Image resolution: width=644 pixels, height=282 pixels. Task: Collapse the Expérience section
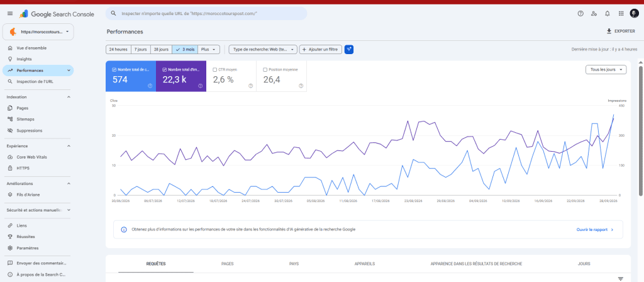[x=69, y=146]
